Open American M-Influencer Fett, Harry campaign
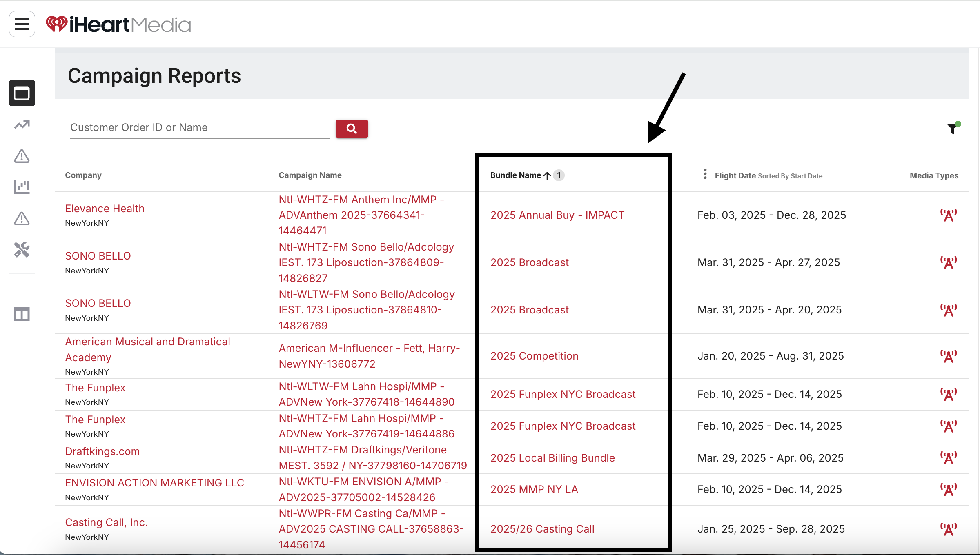This screenshot has width=980, height=555. (x=370, y=356)
